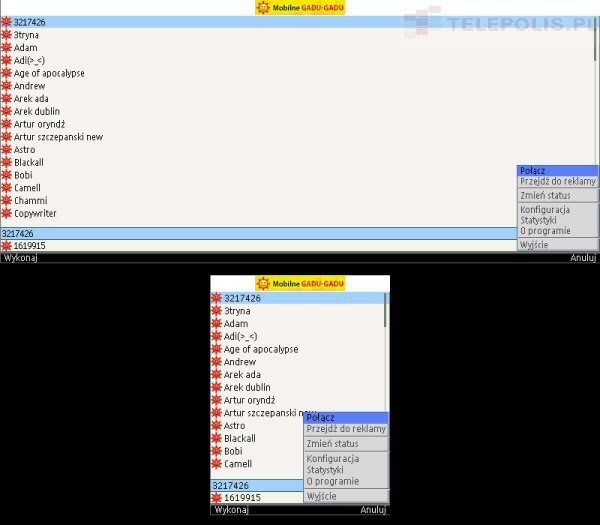Choose Wyjście in the narrow screen menu
This screenshot has width=600, height=525.
[x=346, y=496]
